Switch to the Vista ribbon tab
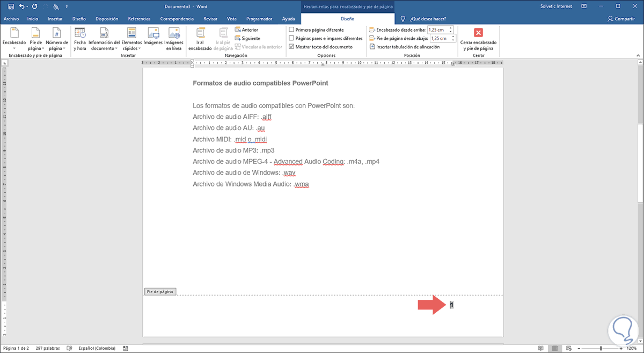 [x=232, y=18]
